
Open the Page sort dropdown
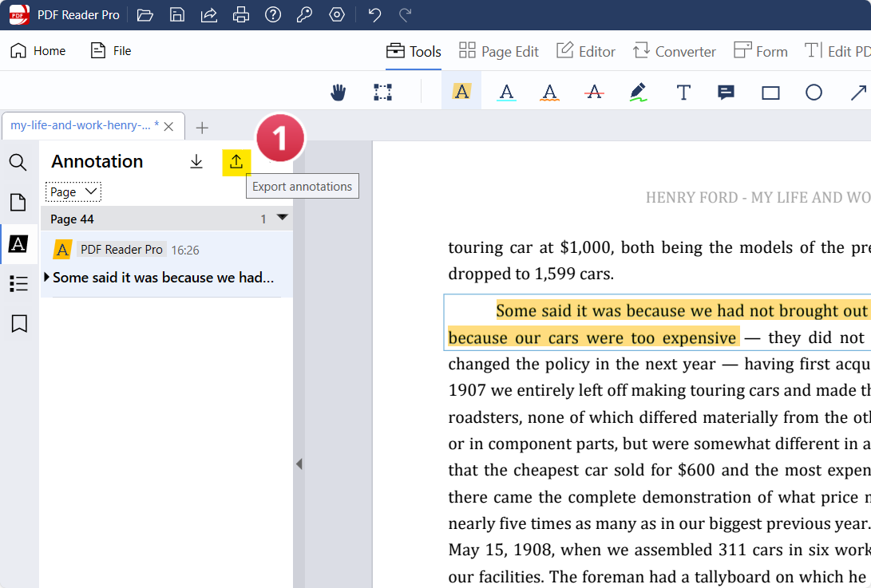[73, 192]
